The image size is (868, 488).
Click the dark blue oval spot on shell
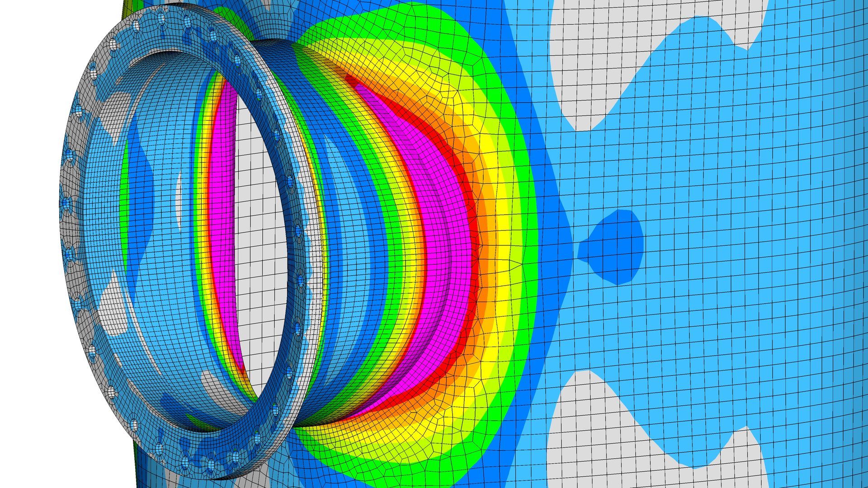click(615, 246)
